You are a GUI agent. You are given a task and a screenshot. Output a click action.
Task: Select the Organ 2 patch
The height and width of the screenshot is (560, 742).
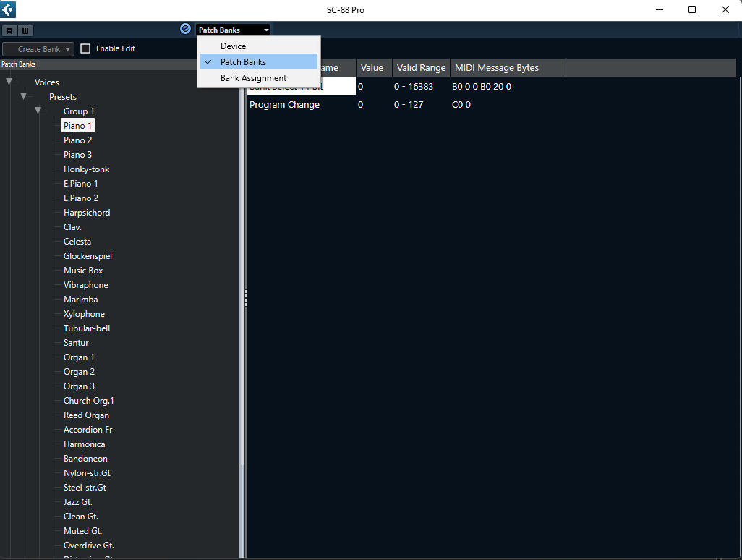pos(79,372)
